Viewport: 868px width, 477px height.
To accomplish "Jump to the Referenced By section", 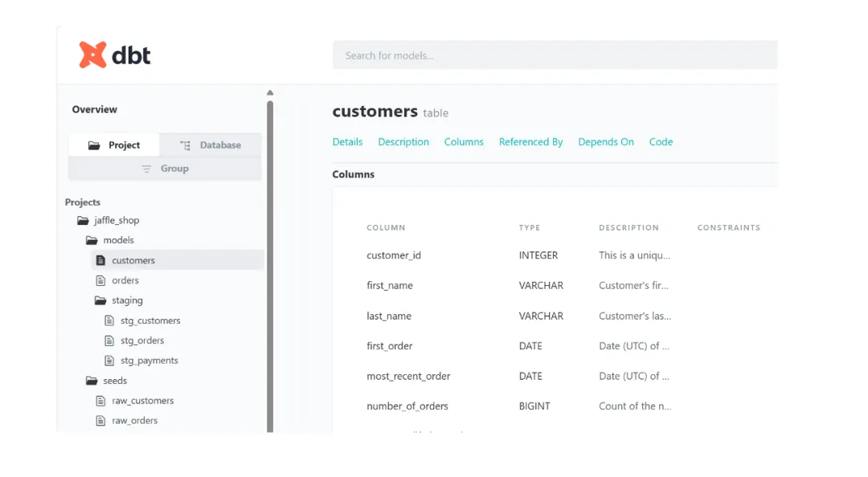I will tap(530, 142).
